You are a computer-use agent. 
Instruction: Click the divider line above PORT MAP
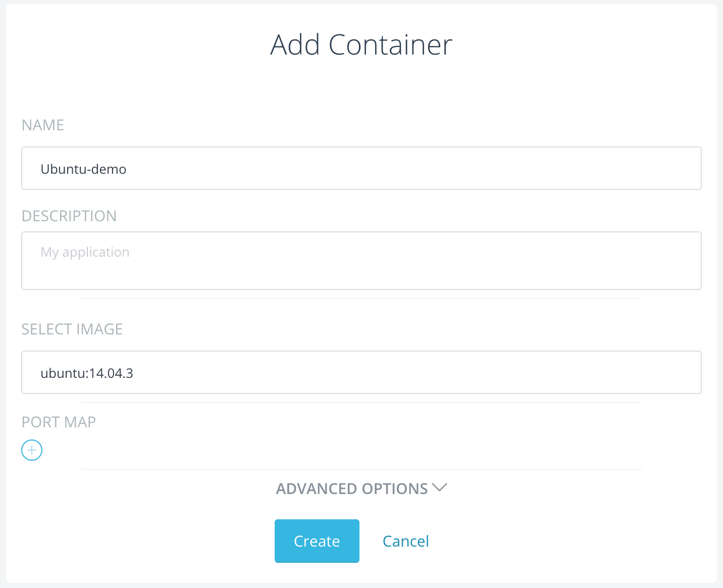361,403
